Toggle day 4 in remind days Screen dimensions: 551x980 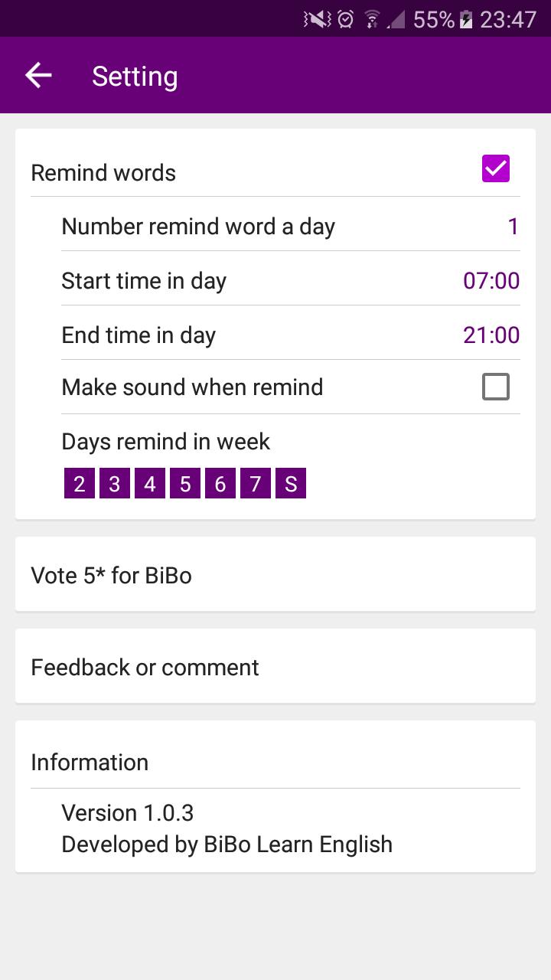150,484
